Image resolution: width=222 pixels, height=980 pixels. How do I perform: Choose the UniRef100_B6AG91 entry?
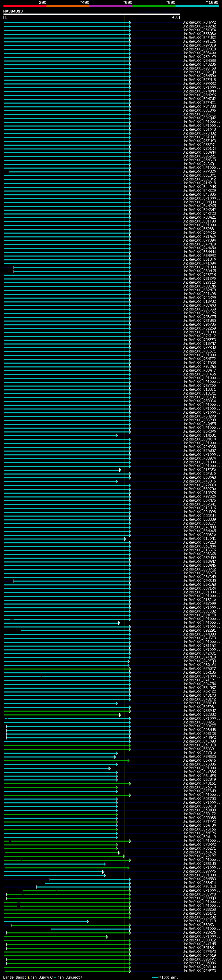(x=199, y=749)
